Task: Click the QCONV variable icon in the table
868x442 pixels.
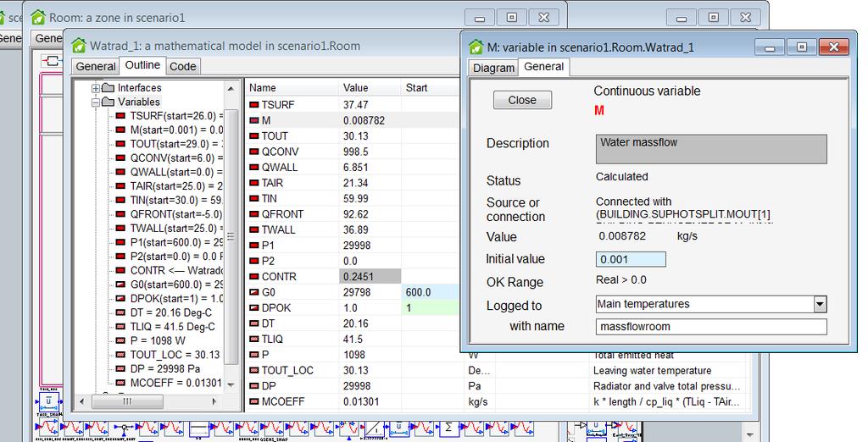Action: (x=254, y=152)
